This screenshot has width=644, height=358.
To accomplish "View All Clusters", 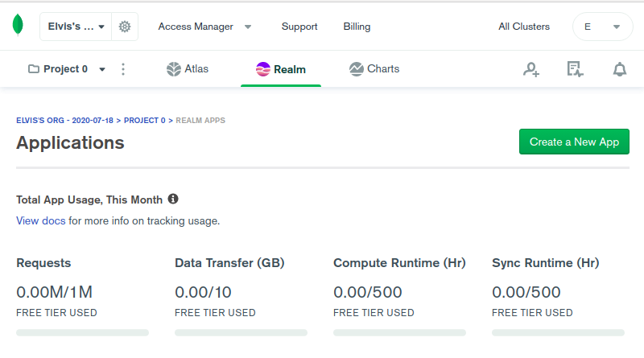I will click(x=524, y=27).
